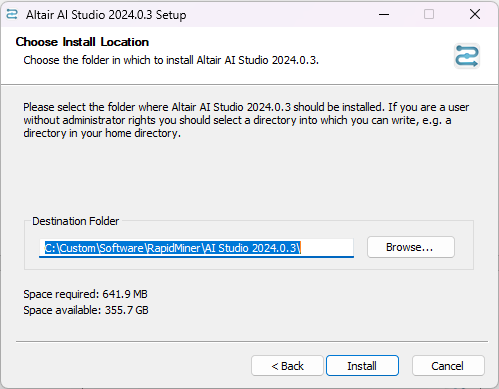Go to previous step with < Back

point(287,366)
